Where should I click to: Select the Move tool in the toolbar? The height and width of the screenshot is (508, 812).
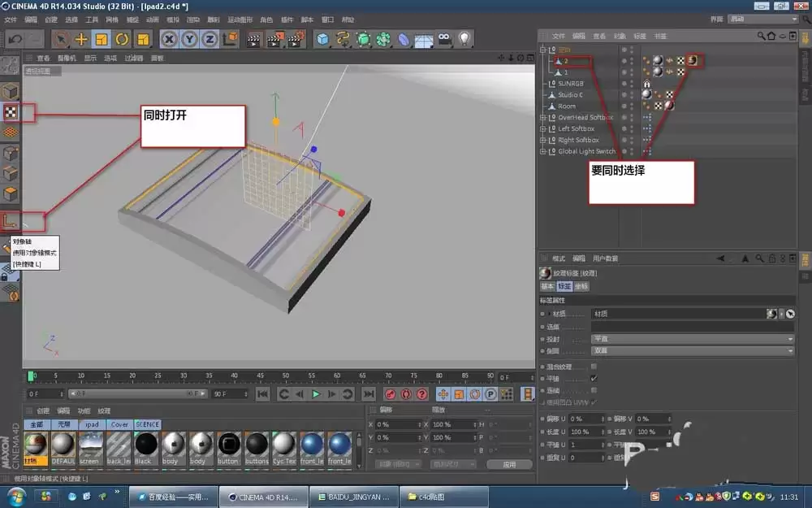(80, 38)
